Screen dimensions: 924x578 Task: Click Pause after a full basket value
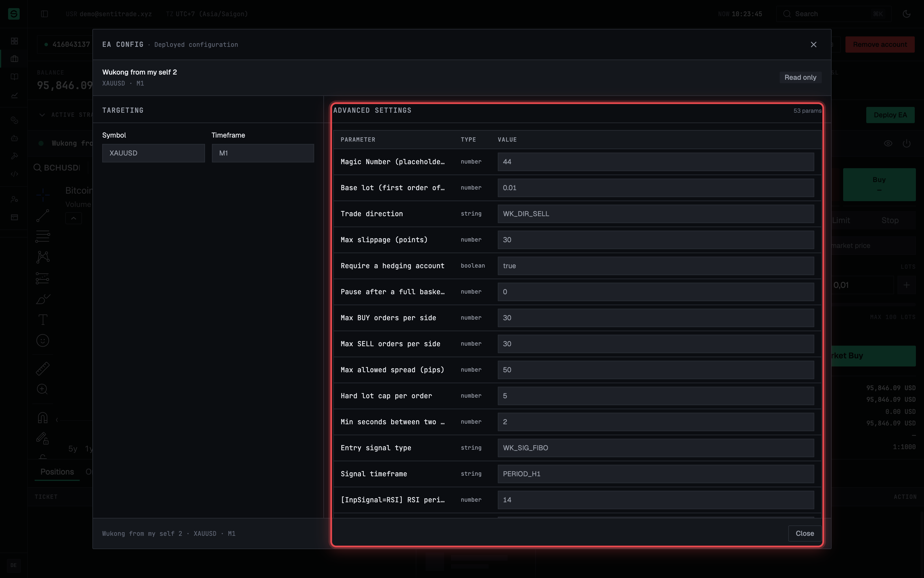655,292
